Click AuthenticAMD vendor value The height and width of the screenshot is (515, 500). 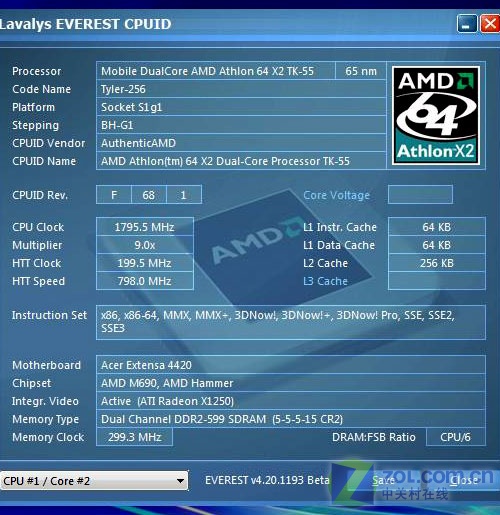point(241,143)
